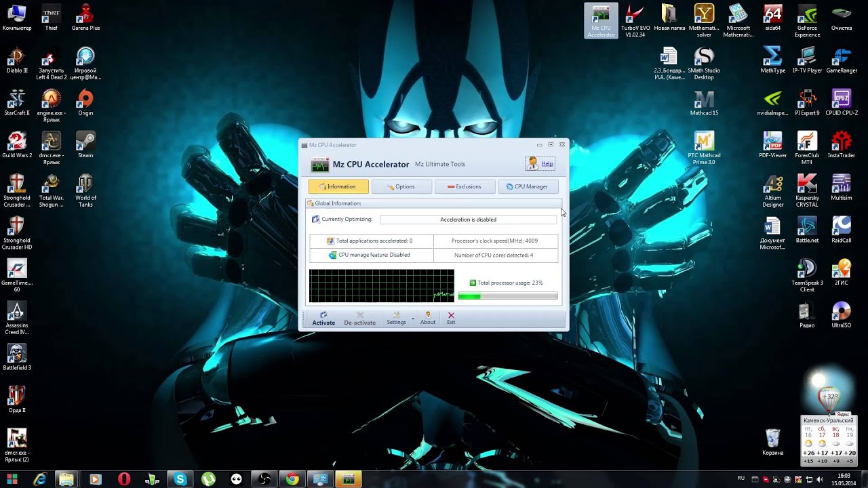Viewport: 868px width, 488px height.
Task: Open TurboV EVO desktop icon
Action: click(x=635, y=21)
